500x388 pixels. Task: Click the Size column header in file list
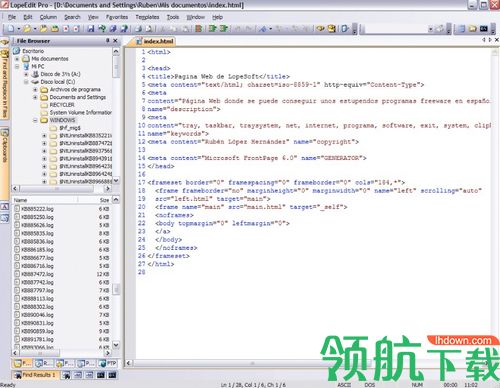click(95, 200)
